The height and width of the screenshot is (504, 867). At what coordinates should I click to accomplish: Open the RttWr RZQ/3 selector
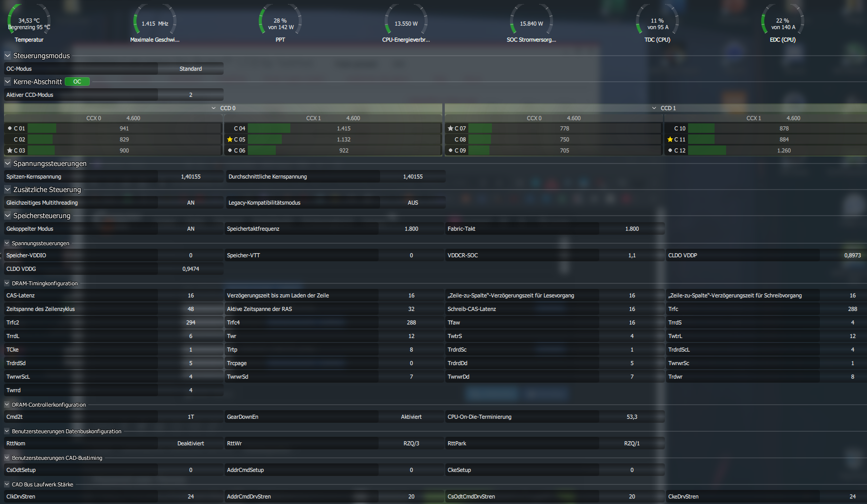[411, 443]
